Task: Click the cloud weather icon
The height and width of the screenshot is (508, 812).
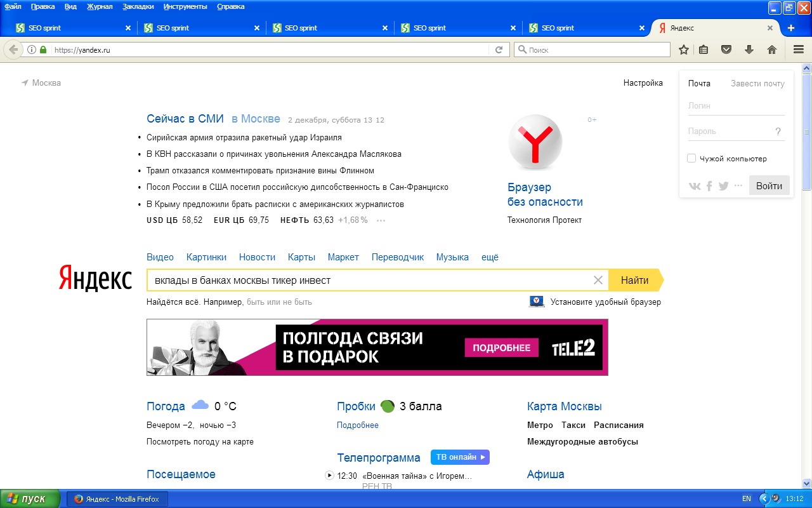Action: coord(200,405)
